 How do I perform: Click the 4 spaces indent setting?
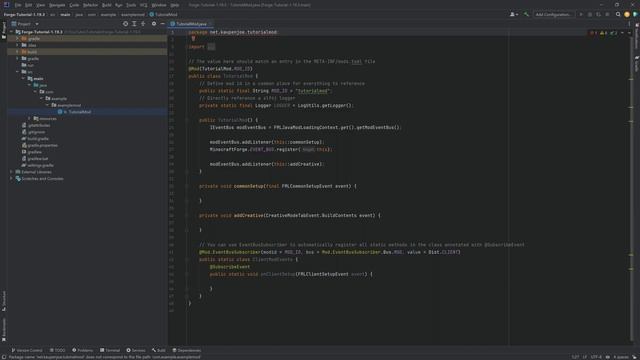[x=620, y=357]
